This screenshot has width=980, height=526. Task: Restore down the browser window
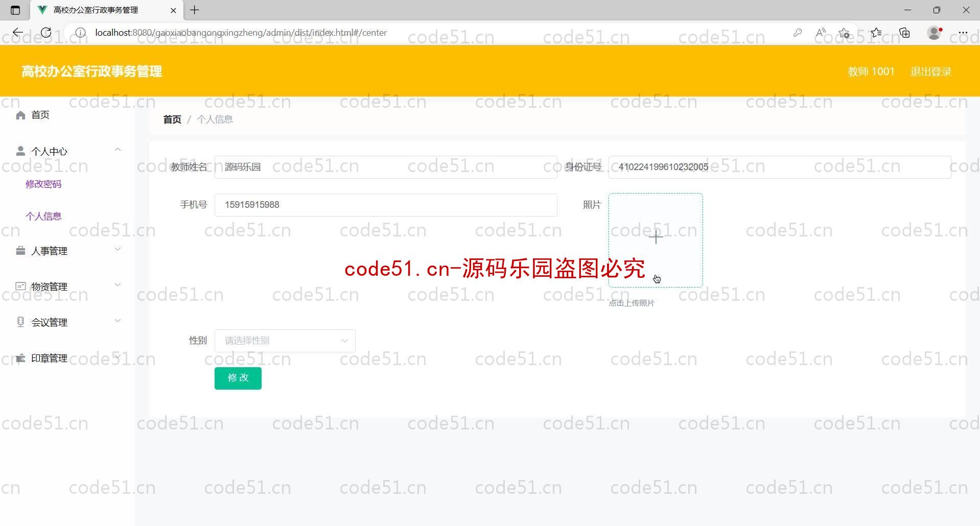point(937,10)
